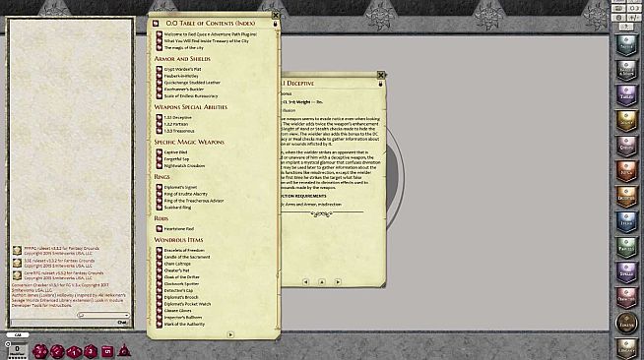This screenshot has height=360, width=644.
Task: Open the Parcels sidebar button
Action: pos(626,247)
